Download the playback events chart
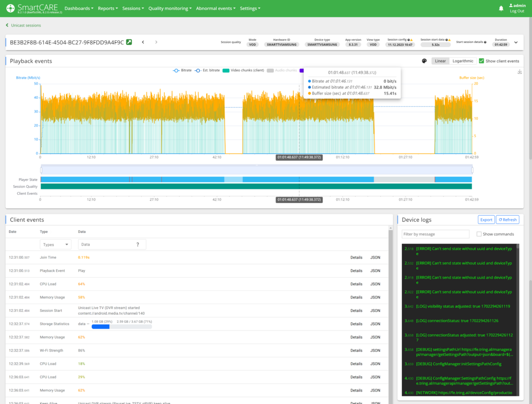This screenshot has width=532, height=404. coord(520,72)
